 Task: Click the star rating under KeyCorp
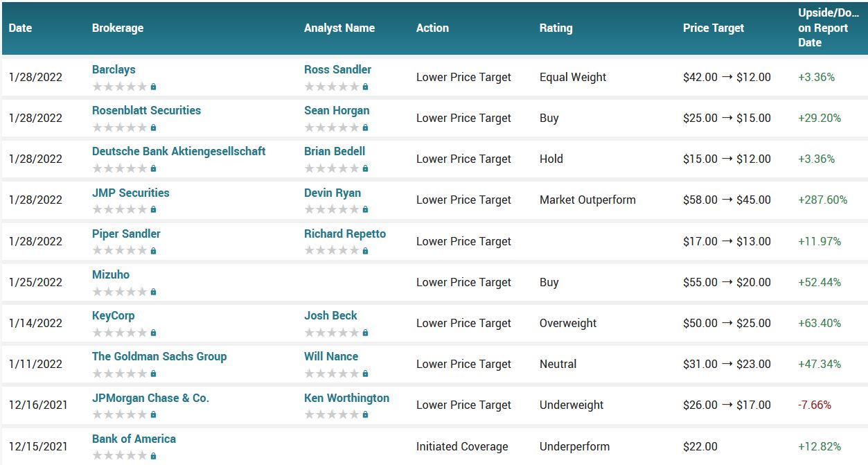click(x=119, y=333)
